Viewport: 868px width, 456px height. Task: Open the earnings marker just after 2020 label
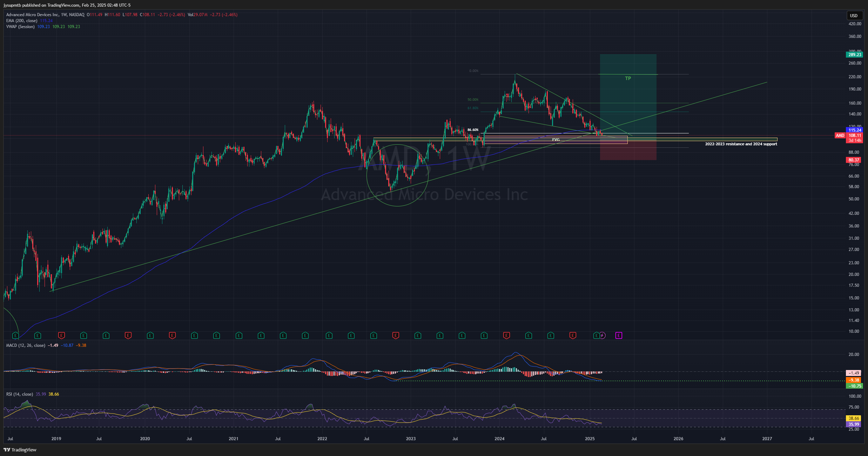(x=150, y=336)
